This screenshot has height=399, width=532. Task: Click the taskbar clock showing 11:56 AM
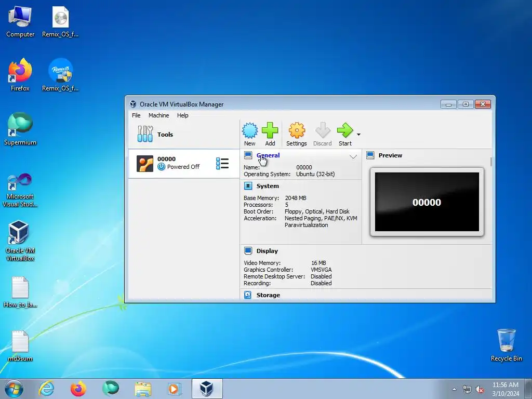point(506,389)
